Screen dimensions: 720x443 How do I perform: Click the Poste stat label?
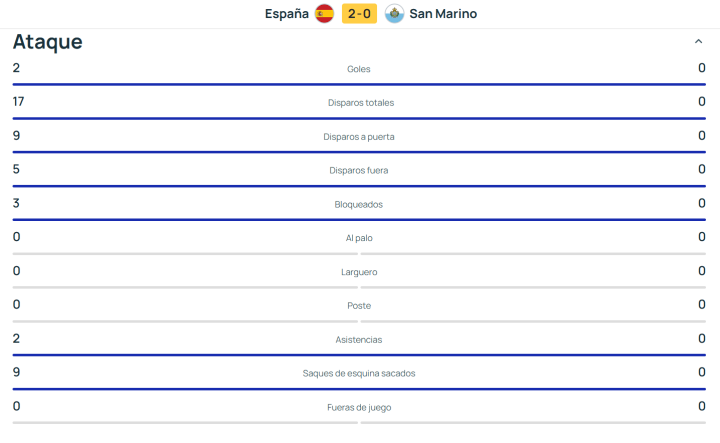point(359,306)
